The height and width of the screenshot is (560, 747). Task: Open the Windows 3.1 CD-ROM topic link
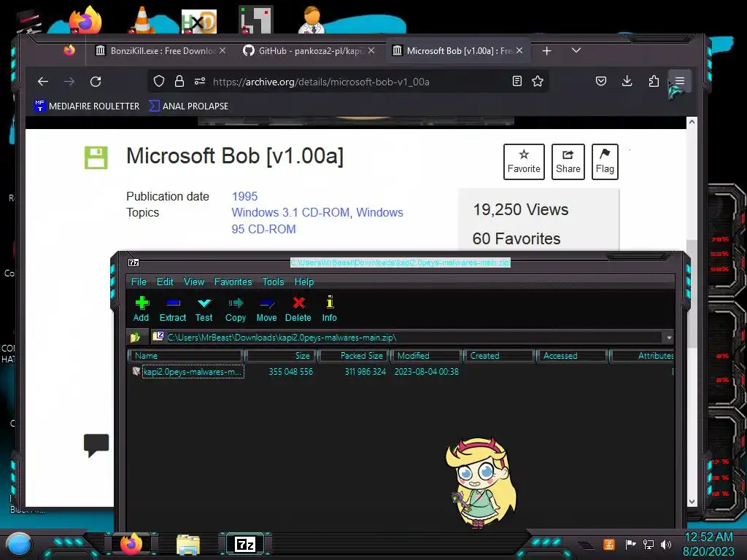click(x=290, y=212)
